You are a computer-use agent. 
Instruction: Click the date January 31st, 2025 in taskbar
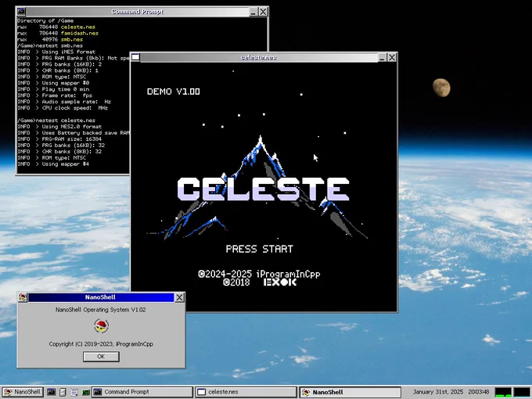[437, 392]
